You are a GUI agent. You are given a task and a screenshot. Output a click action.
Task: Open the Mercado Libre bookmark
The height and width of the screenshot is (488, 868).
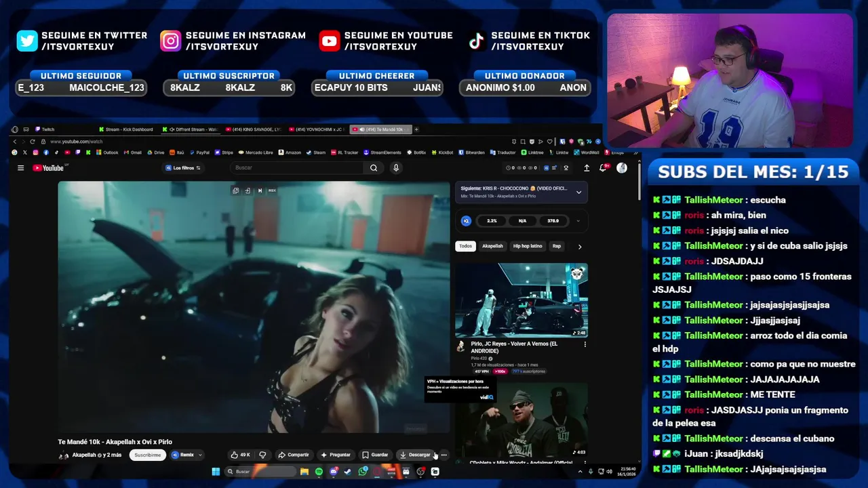255,152
